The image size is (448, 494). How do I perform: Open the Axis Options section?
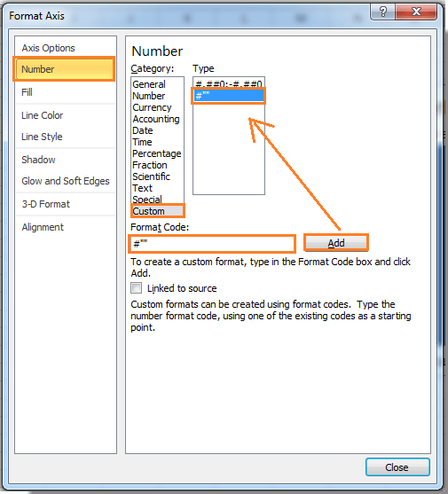tap(48, 48)
